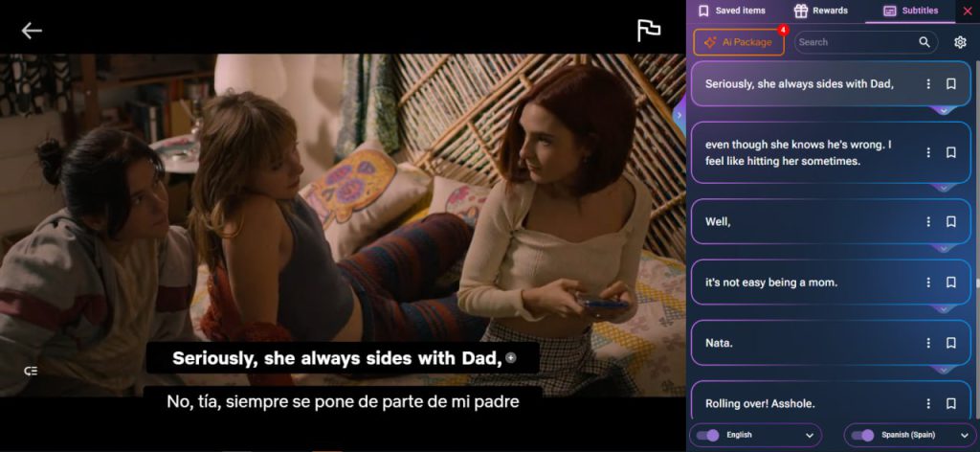Screen dimensions: 980x452
Task: Bookmark the 'Well,' subtitle
Action: [x=950, y=221]
